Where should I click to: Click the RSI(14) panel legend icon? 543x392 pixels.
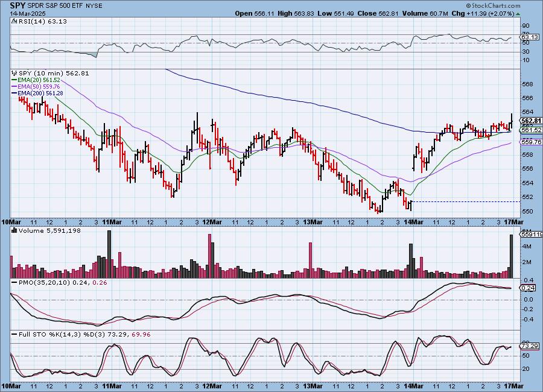pos(14,21)
